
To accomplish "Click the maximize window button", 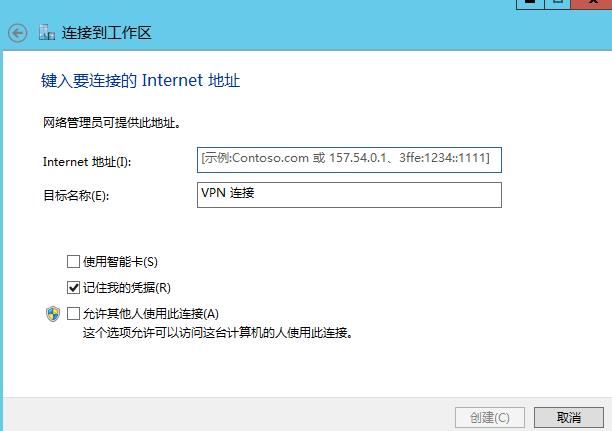I will (558, 3).
